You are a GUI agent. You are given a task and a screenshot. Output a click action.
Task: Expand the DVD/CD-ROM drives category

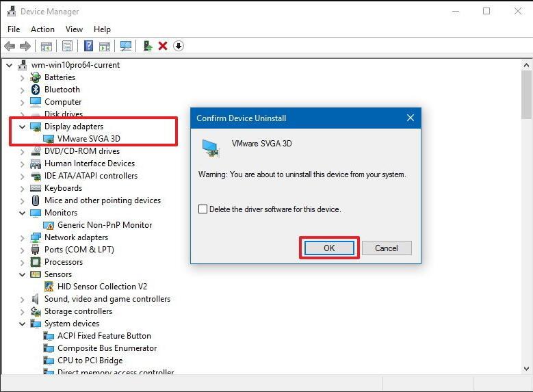(x=22, y=152)
